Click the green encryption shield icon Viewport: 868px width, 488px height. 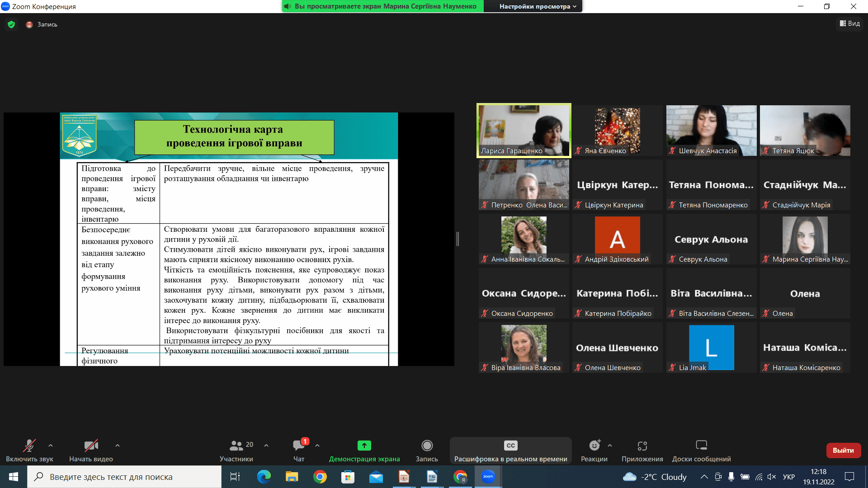(x=11, y=24)
